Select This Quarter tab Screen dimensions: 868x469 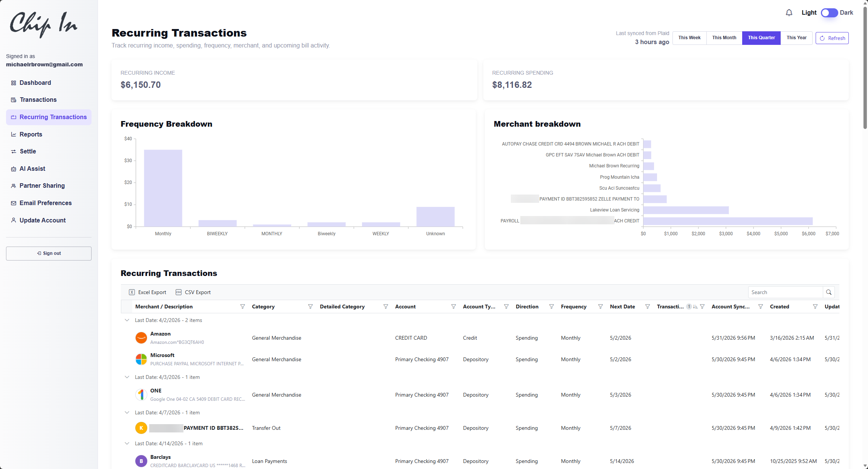(x=761, y=38)
